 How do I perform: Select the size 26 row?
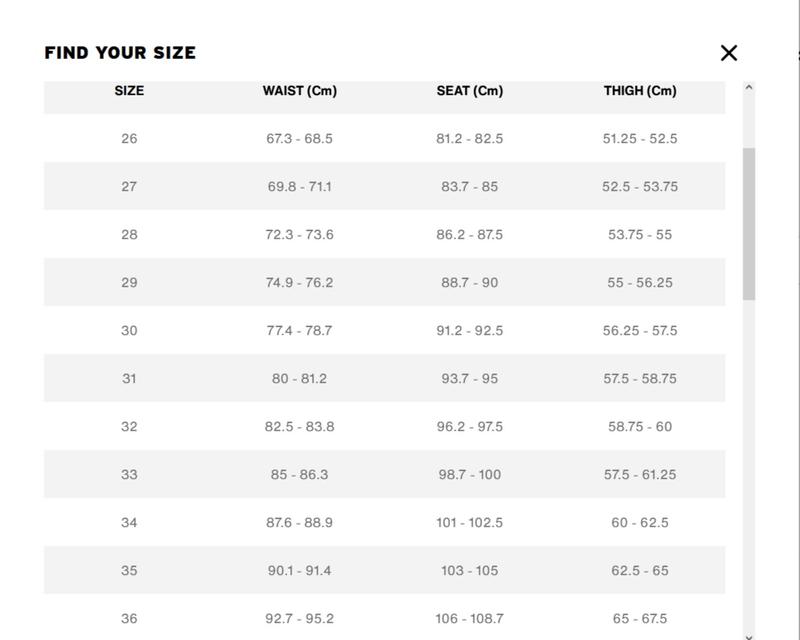[384, 138]
